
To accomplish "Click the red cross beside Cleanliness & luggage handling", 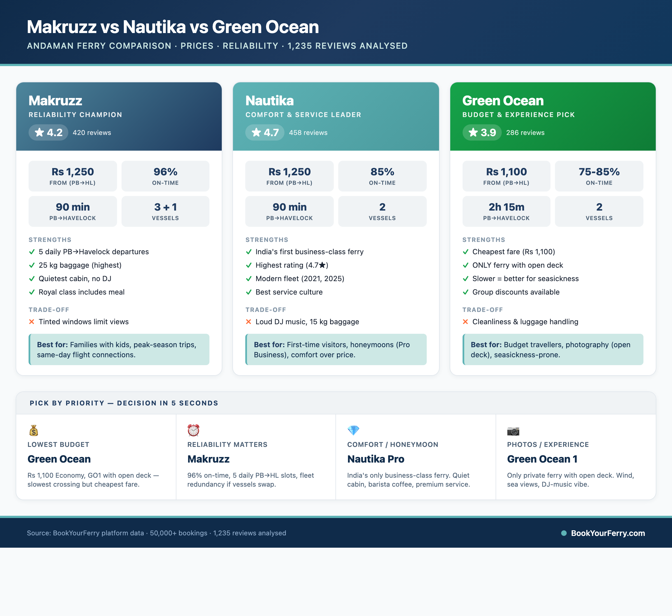I will coord(465,322).
